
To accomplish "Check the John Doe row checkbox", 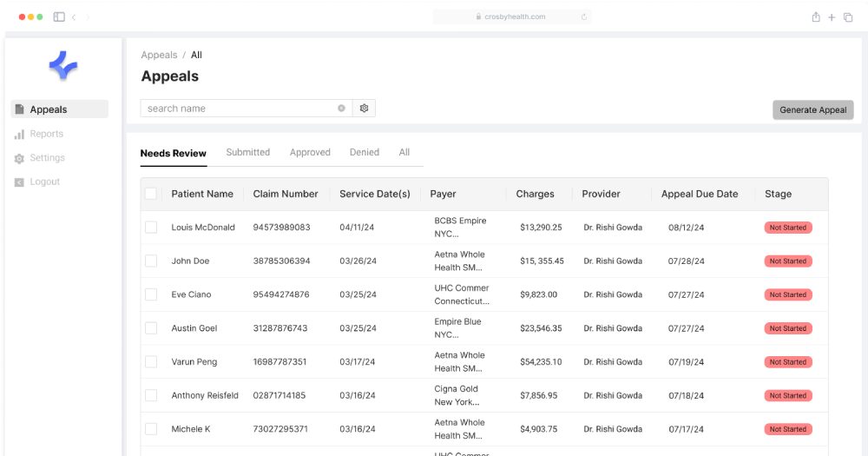I will (150, 261).
